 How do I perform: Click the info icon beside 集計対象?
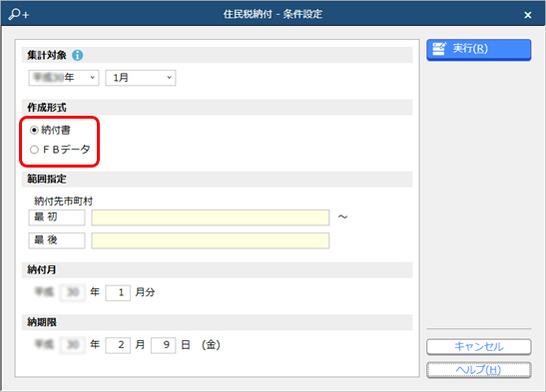point(77,55)
